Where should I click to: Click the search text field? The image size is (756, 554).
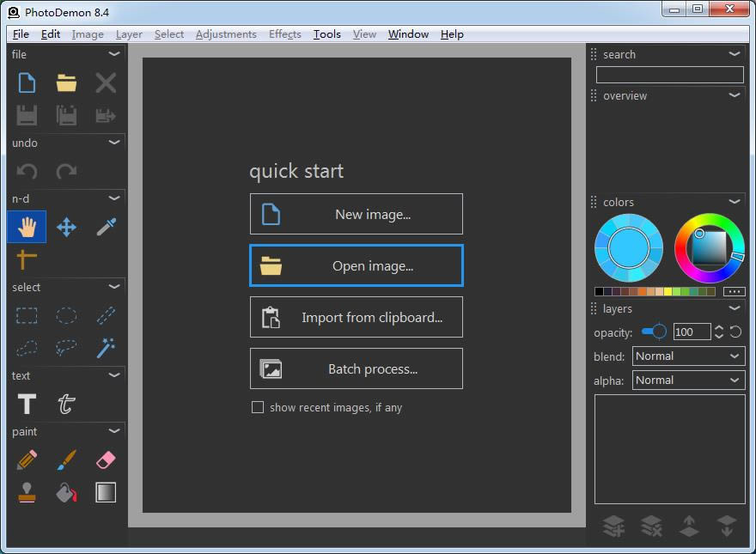click(670, 75)
